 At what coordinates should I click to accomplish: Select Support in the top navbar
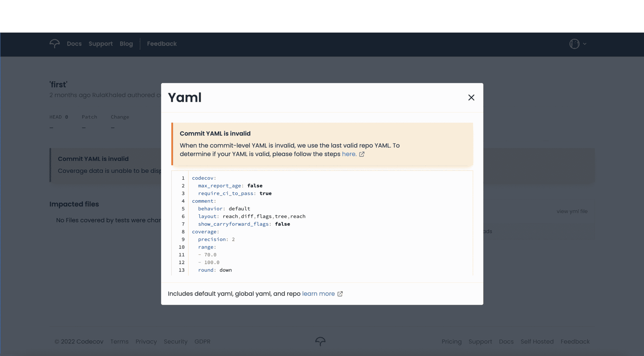100,44
